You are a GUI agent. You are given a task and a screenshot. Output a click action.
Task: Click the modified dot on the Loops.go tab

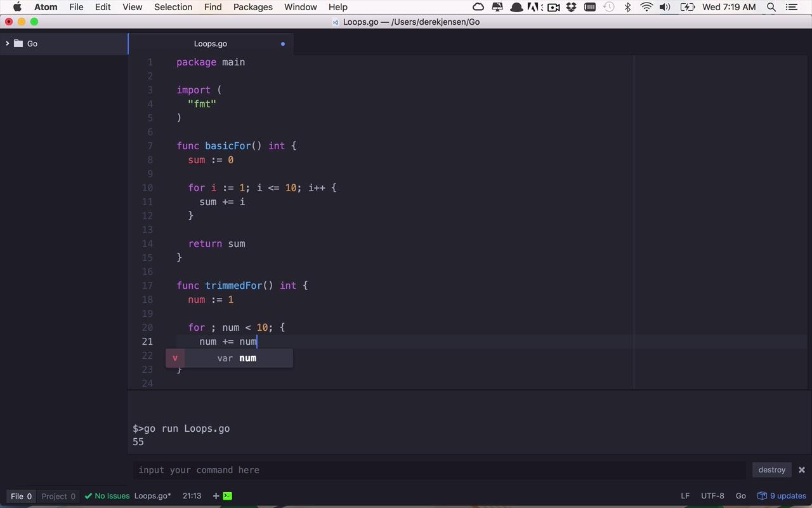pyautogui.click(x=283, y=44)
